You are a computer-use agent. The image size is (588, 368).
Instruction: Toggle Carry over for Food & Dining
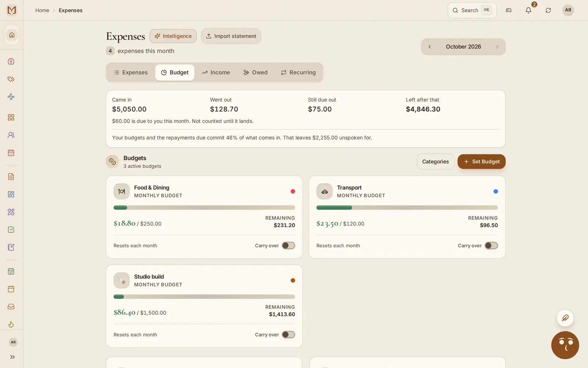288,245
